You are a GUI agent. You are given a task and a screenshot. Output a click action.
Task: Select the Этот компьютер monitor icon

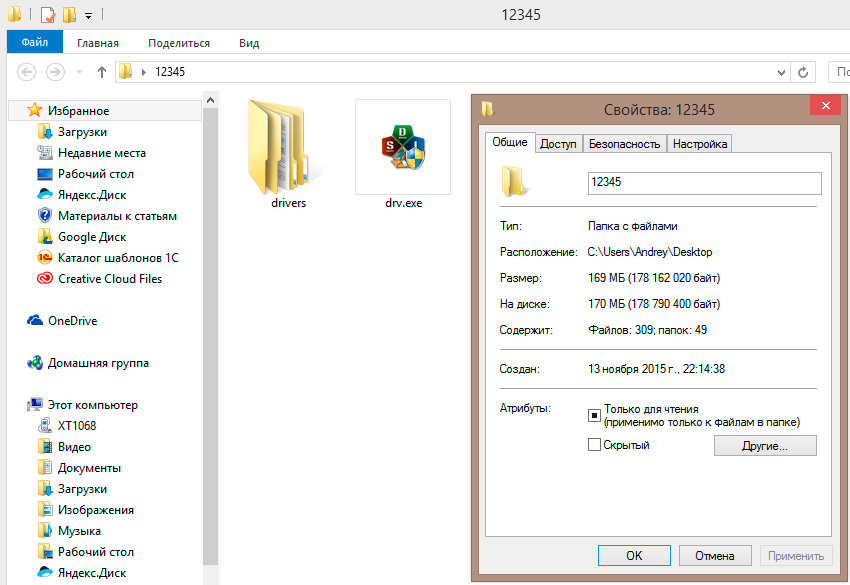[35, 404]
